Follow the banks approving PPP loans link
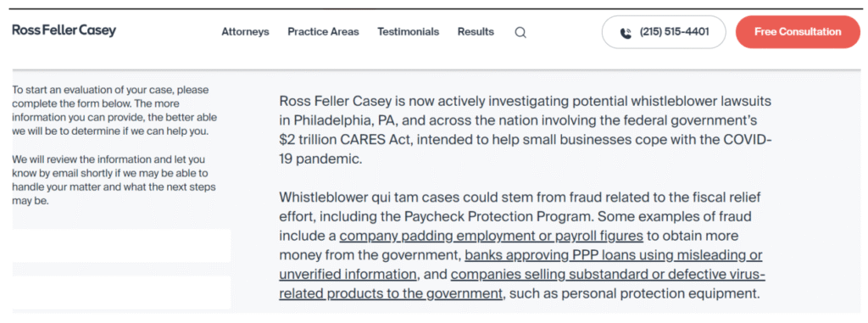 click(x=614, y=255)
